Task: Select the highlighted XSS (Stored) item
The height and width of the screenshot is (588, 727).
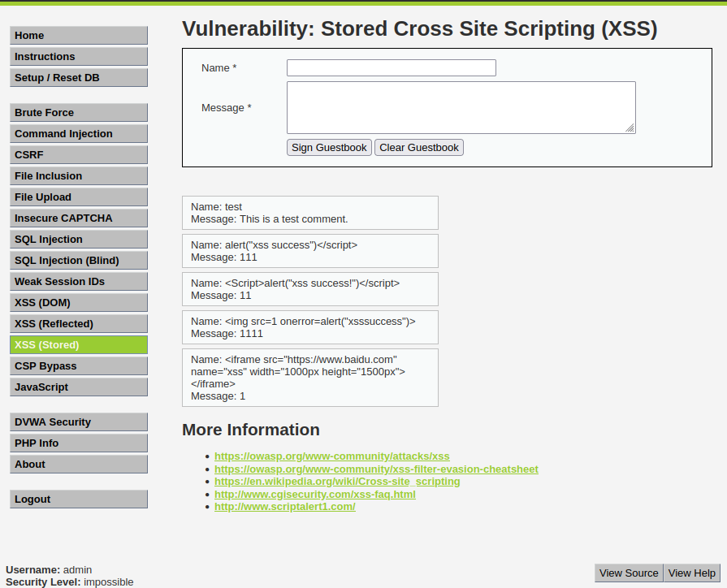Action: [x=79, y=345]
